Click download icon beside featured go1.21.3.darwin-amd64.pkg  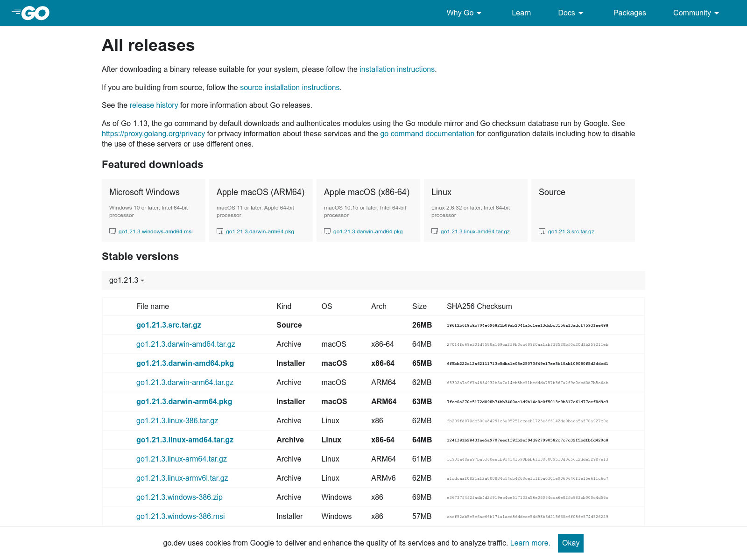point(327,231)
